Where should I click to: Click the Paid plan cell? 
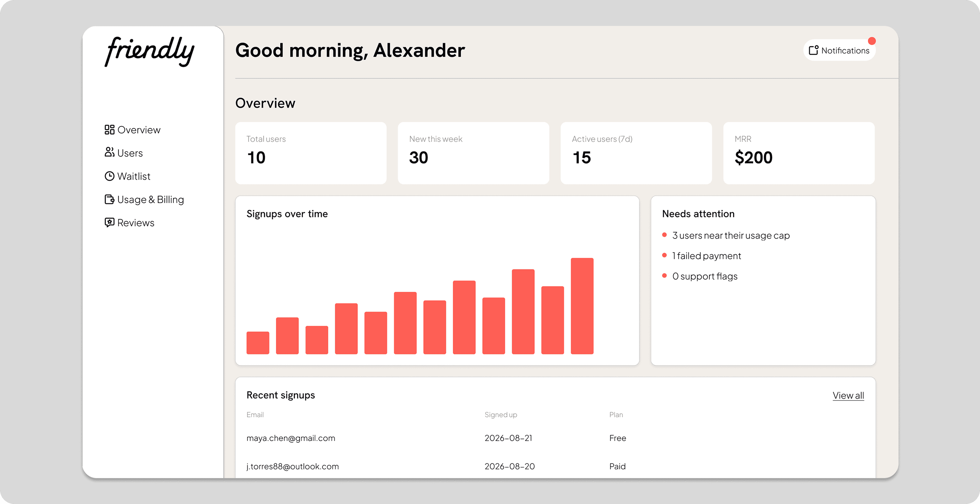click(617, 466)
